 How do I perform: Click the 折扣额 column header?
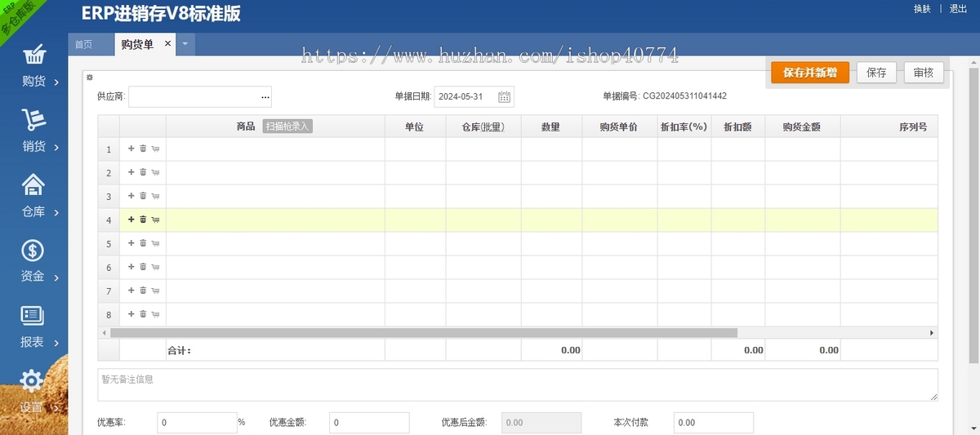737,127
